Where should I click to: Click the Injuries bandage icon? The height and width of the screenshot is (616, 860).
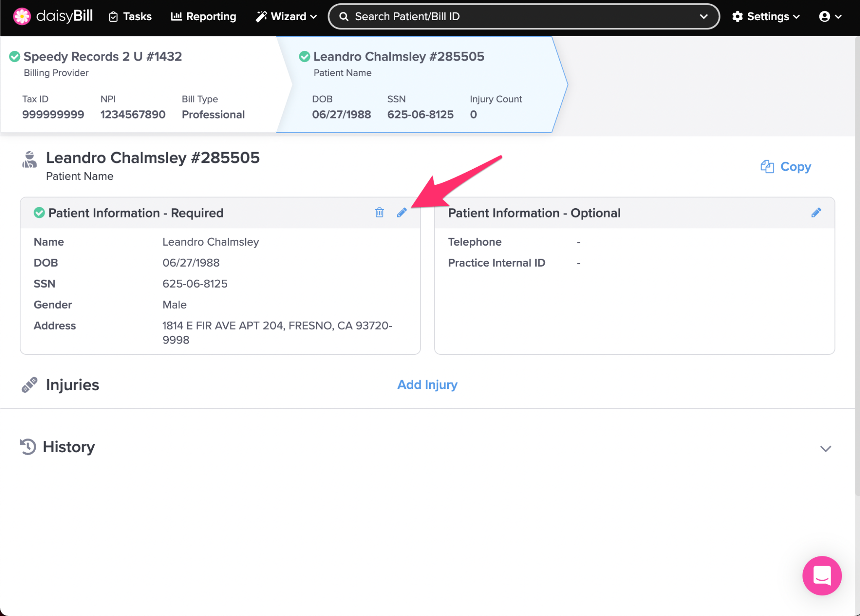tap(29, 385)
